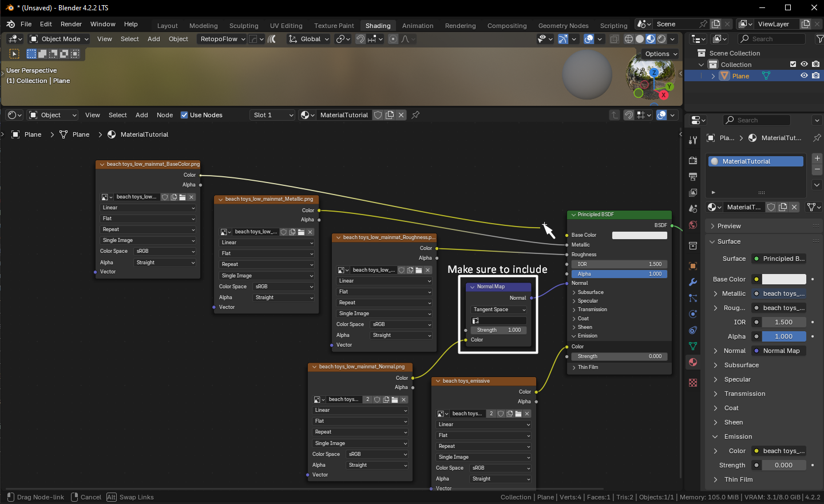
Task: Click the Base Color swatch in properties
Action: tap(784, 279)
